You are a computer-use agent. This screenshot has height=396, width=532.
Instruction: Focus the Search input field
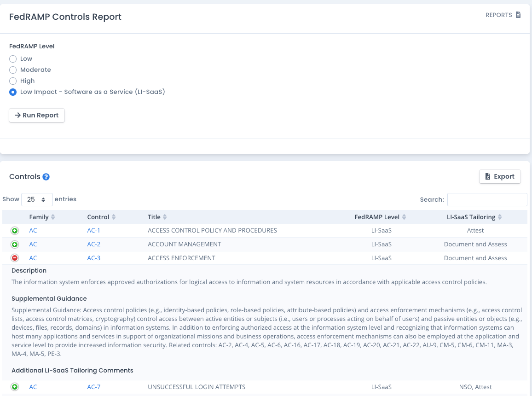point(487,199)
